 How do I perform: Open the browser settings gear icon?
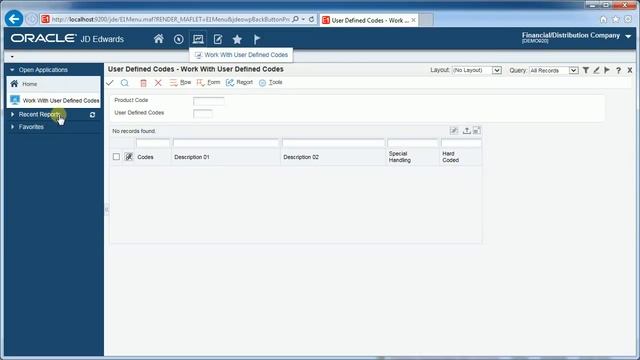(x=628, y=19)
